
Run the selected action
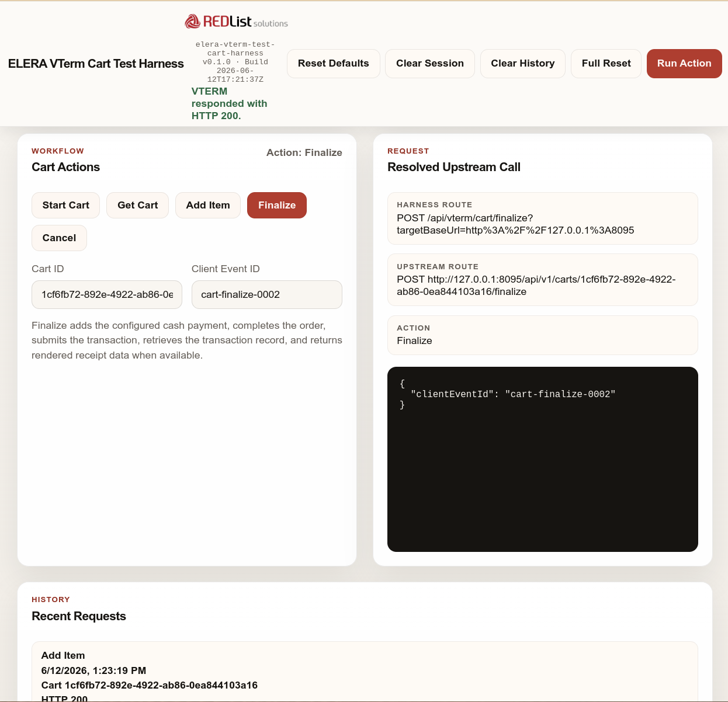pyautogui.click(x=684, y=64)
